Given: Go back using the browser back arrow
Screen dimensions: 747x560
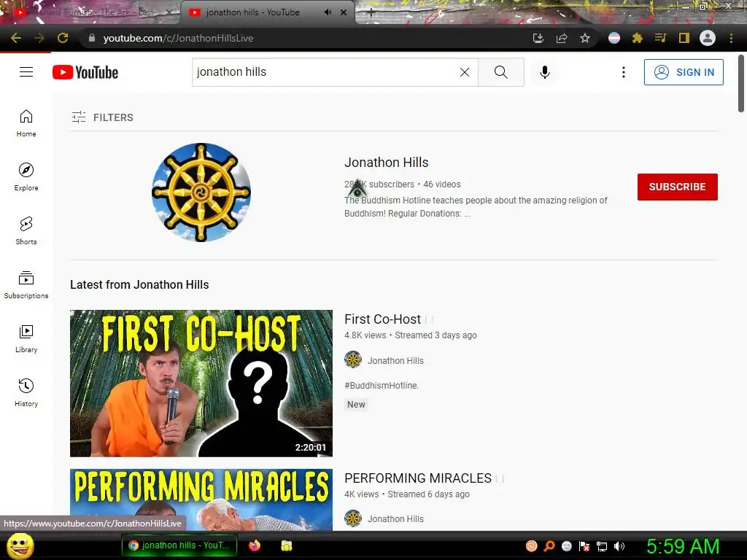Looking at the screenshot, I should pyautogui.click(x=16, y=38).
